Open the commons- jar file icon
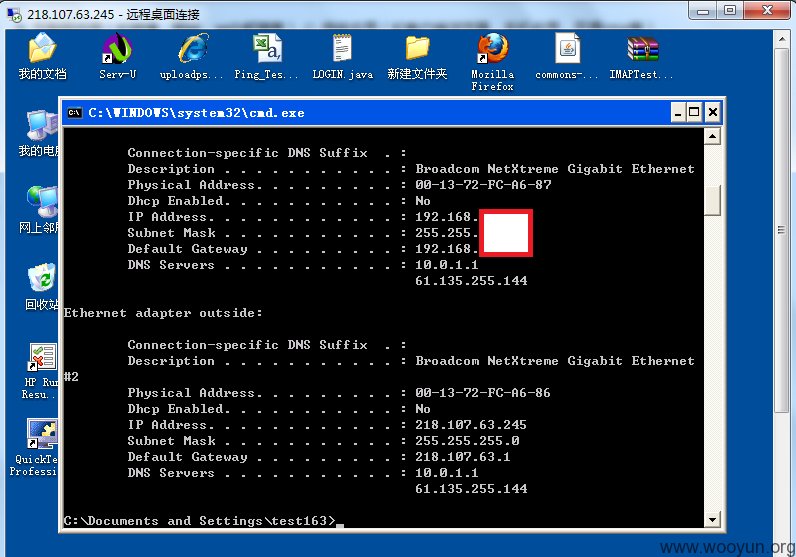The width and height of the screenshot is (796, 557). [567, 48]
